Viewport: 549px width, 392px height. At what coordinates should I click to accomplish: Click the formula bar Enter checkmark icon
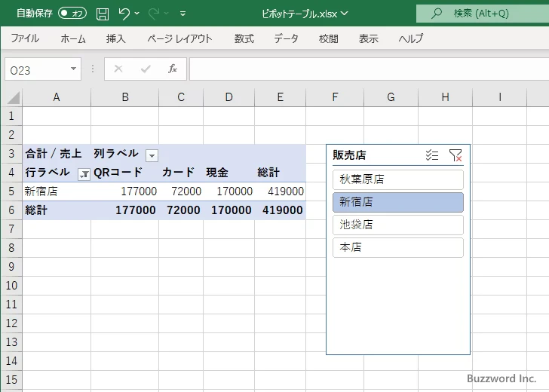[x=146, y=69]
